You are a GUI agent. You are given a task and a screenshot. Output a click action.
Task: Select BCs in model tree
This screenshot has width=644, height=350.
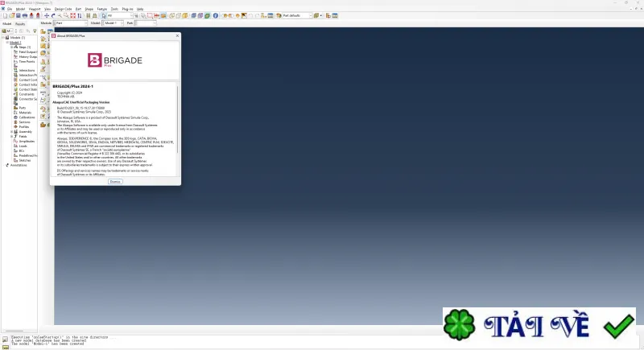pos(22,150)
